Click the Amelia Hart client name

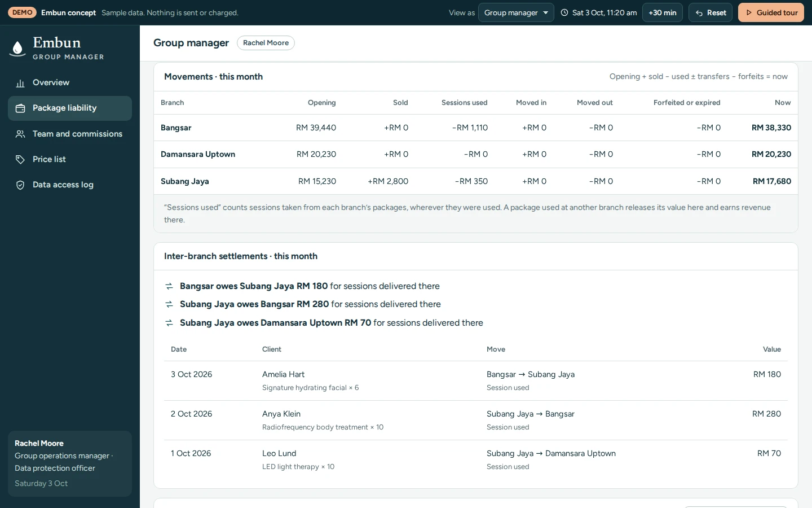[283, 374]
